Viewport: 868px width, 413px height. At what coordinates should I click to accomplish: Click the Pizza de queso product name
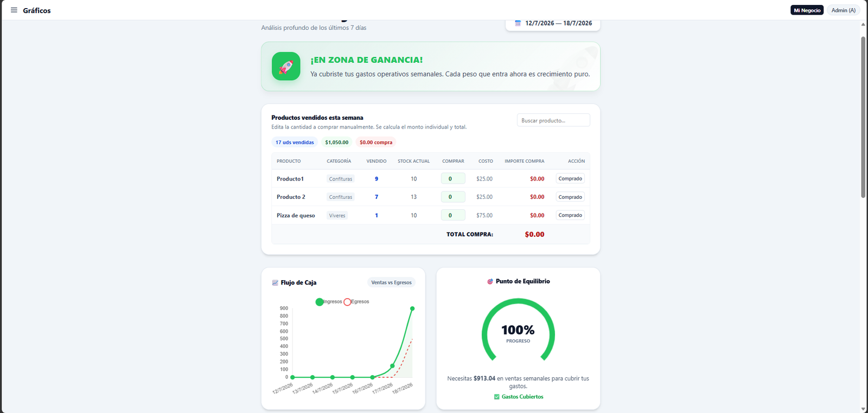(x=296, y=216)
